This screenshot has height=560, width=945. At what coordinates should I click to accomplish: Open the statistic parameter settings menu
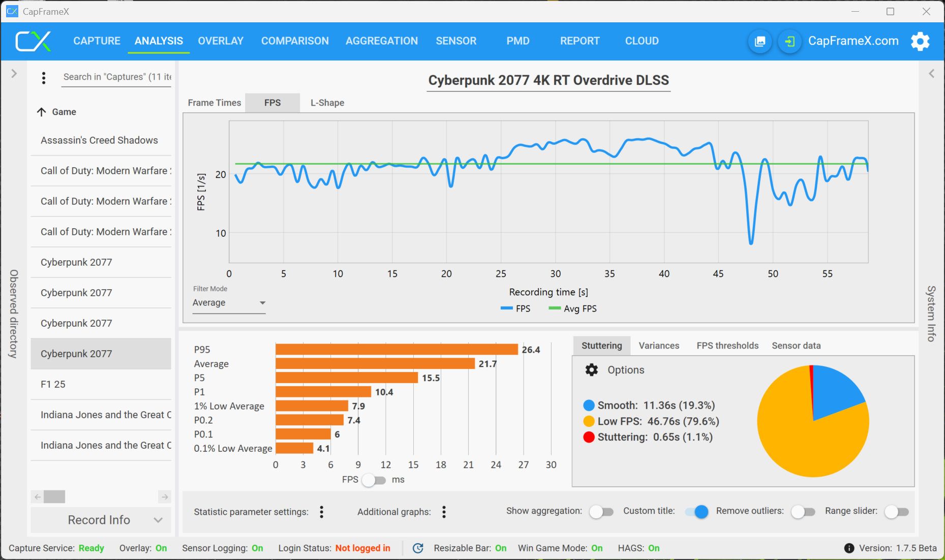(x=322, y=512)
